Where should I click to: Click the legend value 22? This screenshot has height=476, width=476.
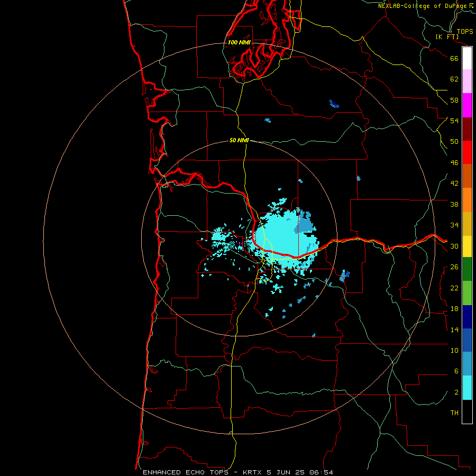[454, 288]
